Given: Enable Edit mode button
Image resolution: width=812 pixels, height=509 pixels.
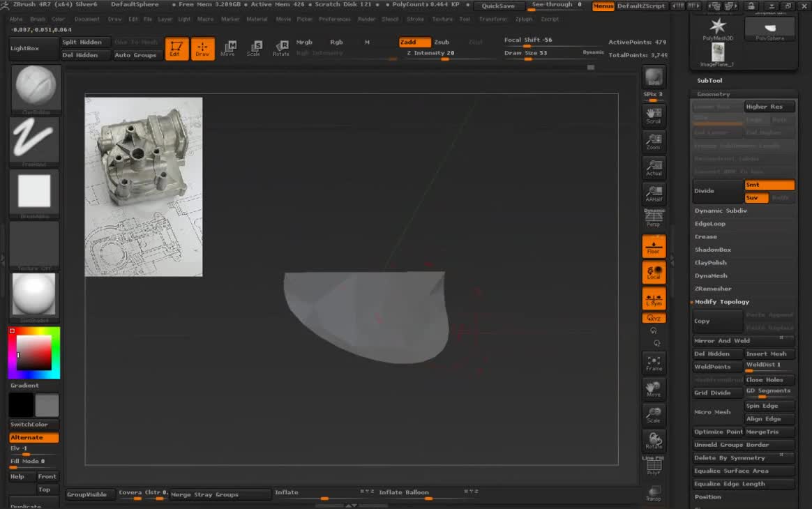Looking at the screenshot, I should click(x=176, y=49).
